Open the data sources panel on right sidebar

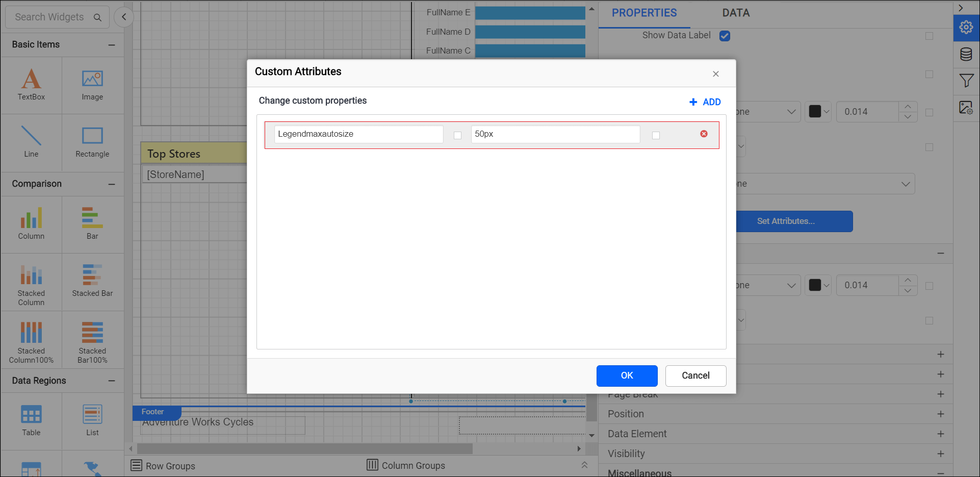pyautogui.click(x=967, y=54)
